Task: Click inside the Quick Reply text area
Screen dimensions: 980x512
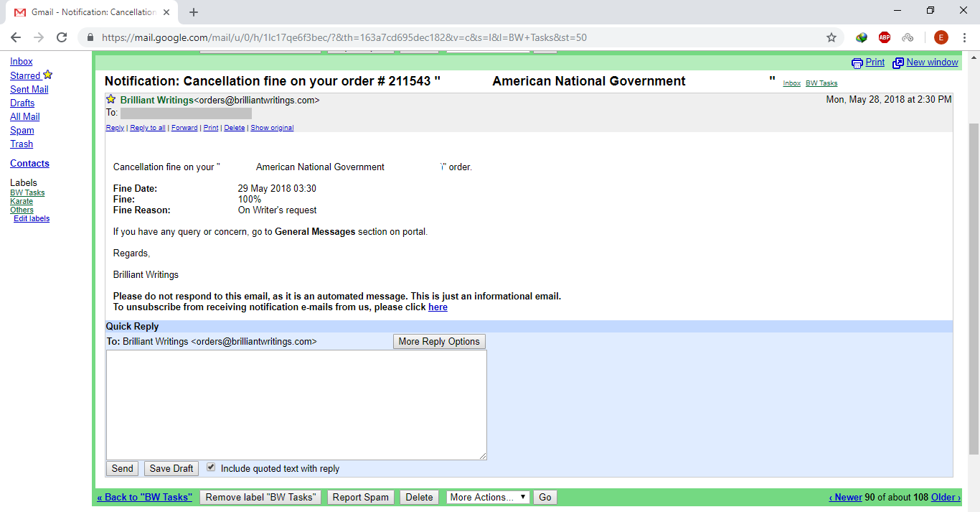Action: point(296,405)
